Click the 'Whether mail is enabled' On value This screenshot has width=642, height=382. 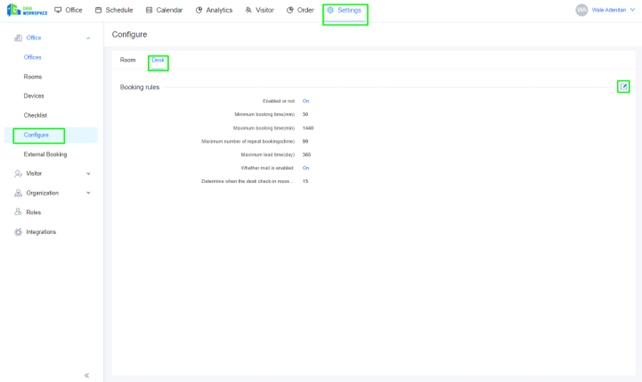(306, 168)
